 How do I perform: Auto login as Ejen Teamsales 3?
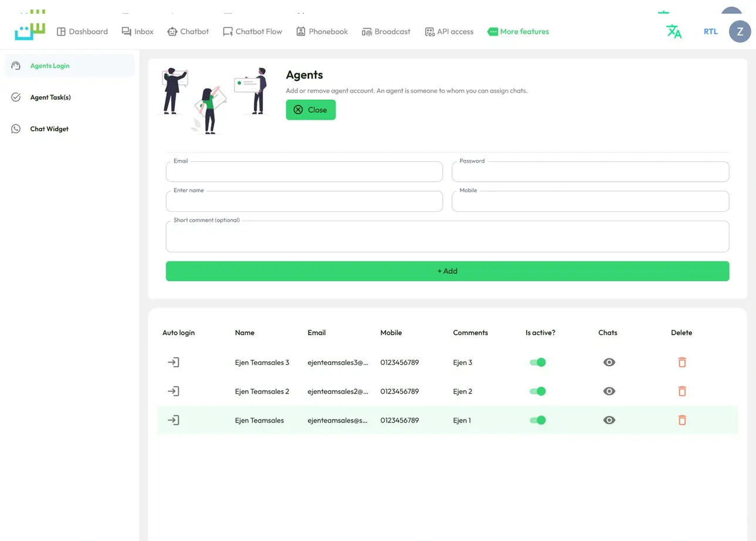(x=173, y=362)
